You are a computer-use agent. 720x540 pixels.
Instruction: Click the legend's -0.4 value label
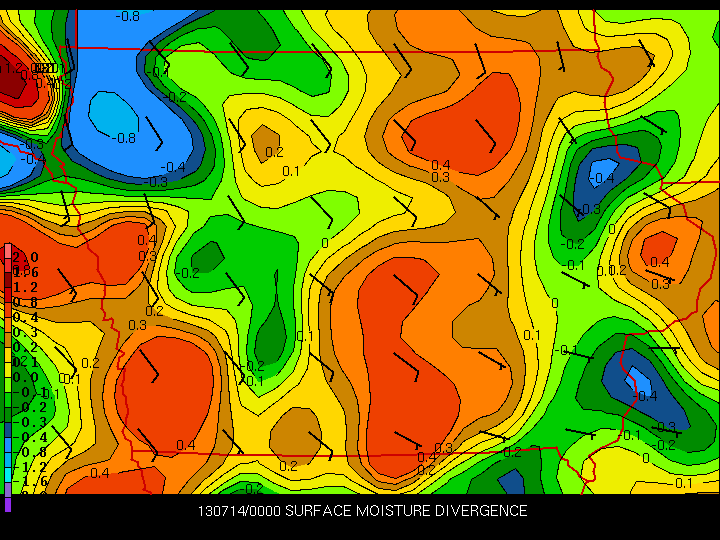point(29,437)
